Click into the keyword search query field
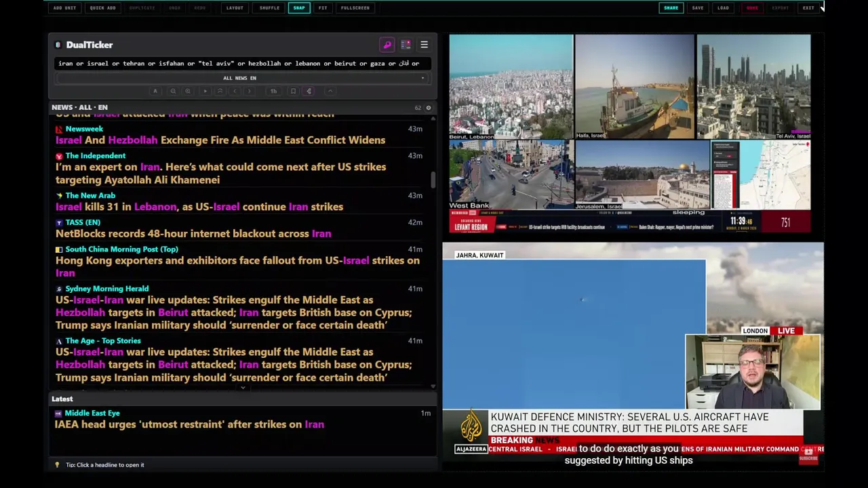 (242, 63)
